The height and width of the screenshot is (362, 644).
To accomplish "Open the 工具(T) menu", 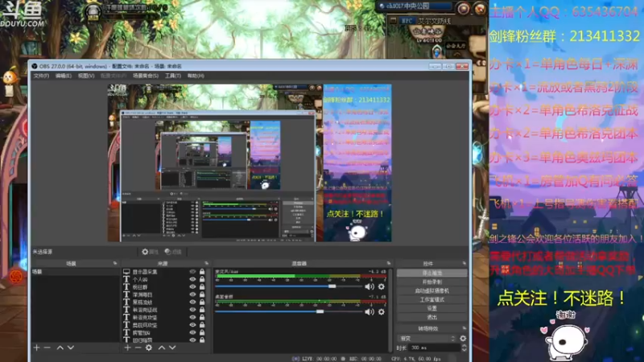I will point(173,76).
